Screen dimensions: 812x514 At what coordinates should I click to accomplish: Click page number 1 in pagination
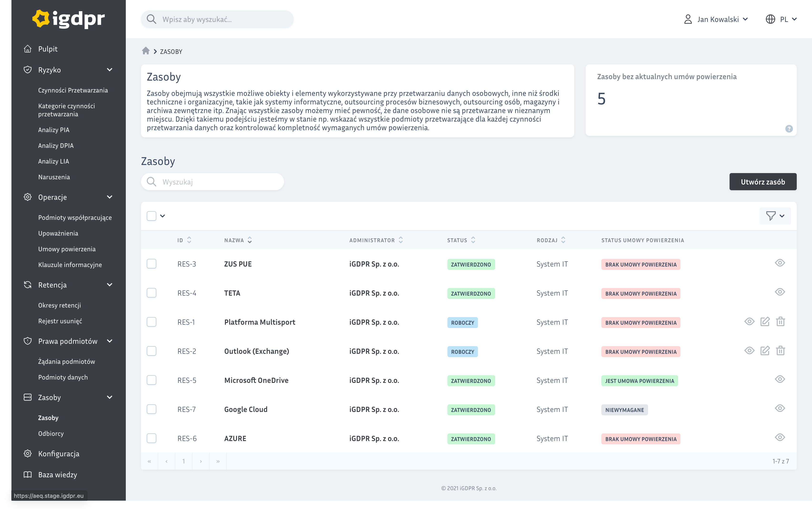pyautogui.click(x=184, y=461)
